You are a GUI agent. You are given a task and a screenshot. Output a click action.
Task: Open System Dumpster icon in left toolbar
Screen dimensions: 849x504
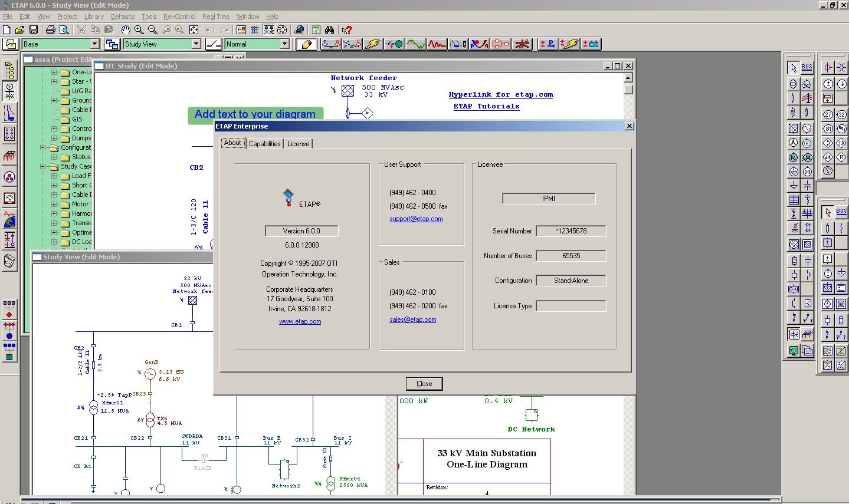(9, 261)
